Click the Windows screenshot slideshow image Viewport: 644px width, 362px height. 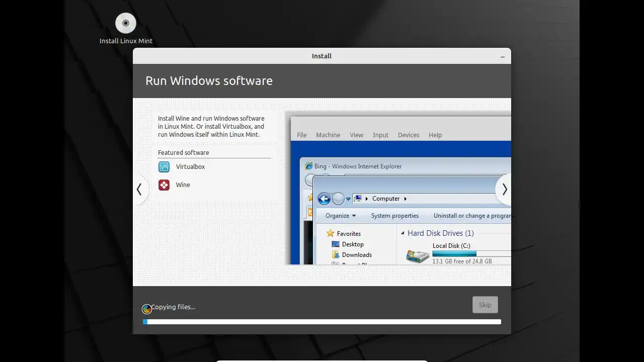click(x=398, y=188)
